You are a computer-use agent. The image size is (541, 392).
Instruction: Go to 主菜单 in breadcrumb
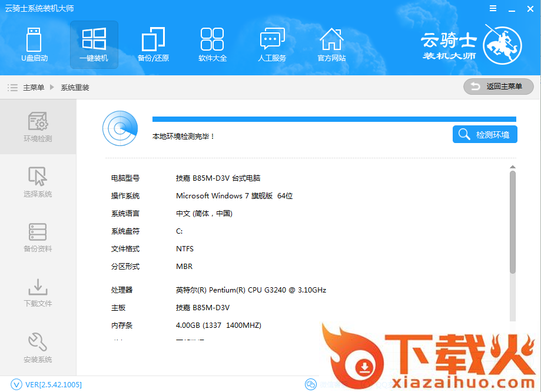tap(34, 87)
